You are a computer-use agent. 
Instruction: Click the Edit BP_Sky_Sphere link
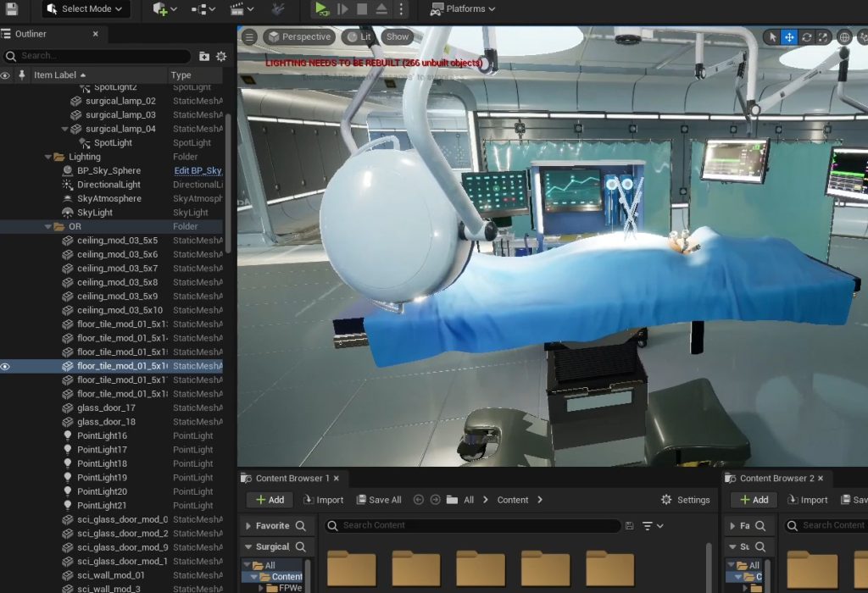coord(198,171)
